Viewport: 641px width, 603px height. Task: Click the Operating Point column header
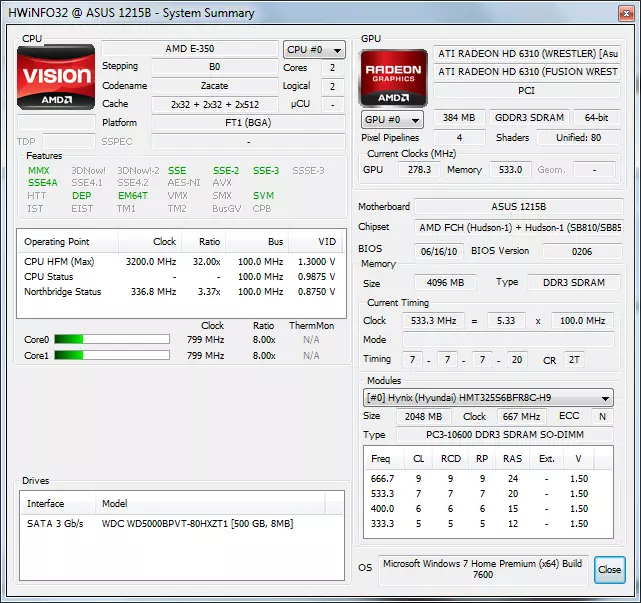(68, 242)
